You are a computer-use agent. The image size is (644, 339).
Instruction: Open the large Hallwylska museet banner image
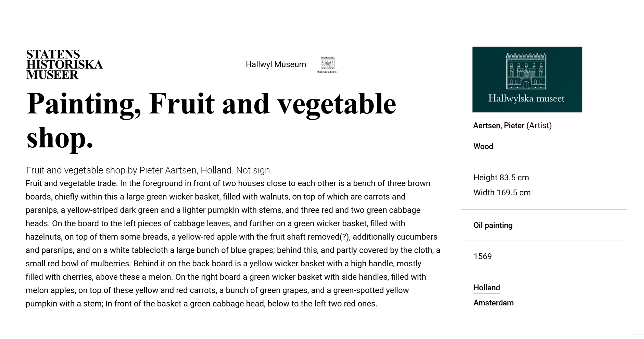[527, 80]
